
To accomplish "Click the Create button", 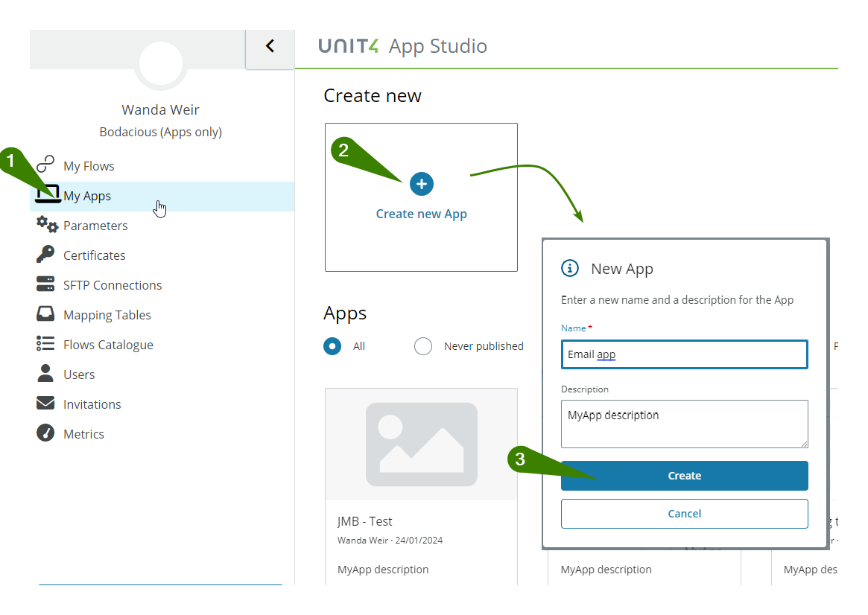I will point(684,476).
